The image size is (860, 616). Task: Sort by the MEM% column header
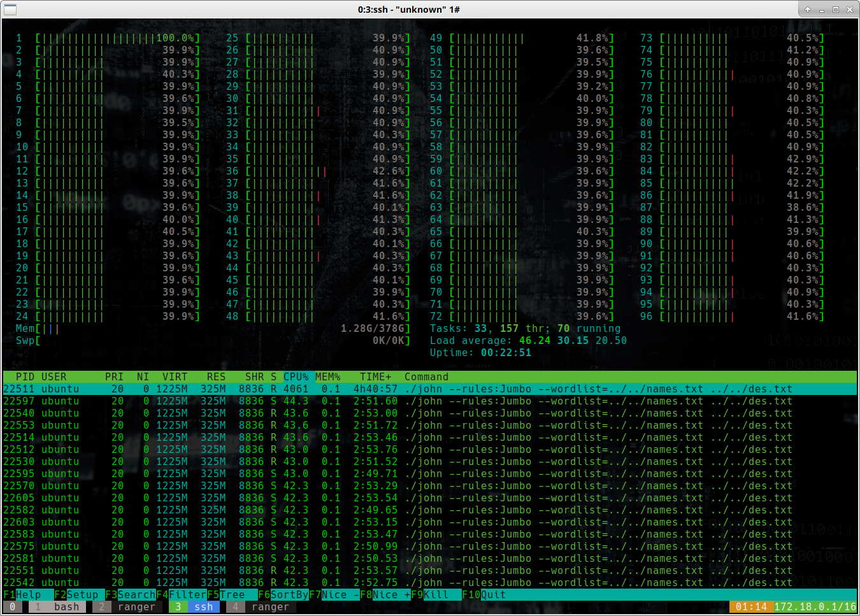pos(328,377)
